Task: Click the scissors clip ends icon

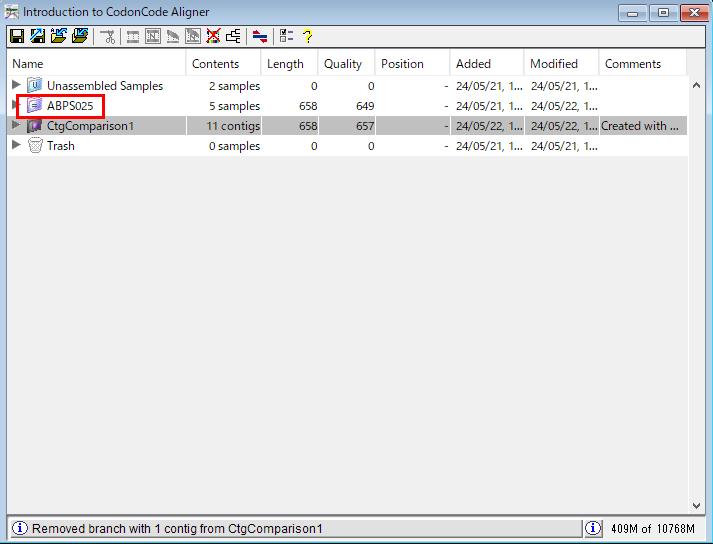Action: (107, 36)
